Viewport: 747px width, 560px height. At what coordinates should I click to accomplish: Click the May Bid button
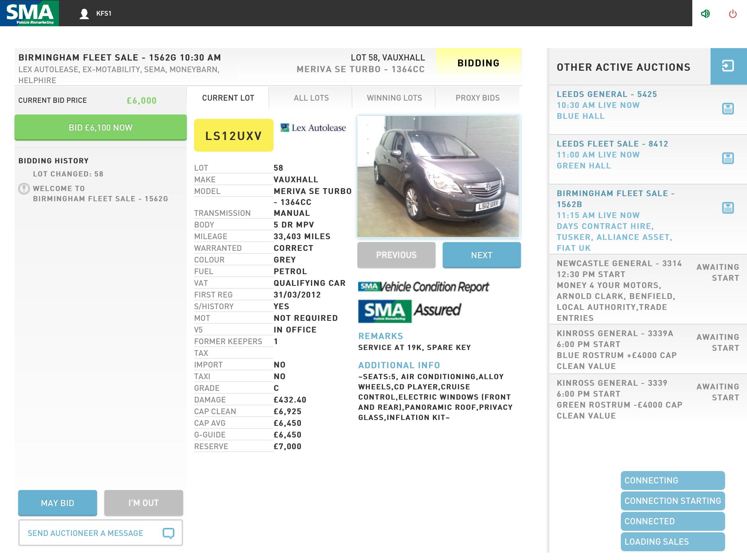point(58,503)
